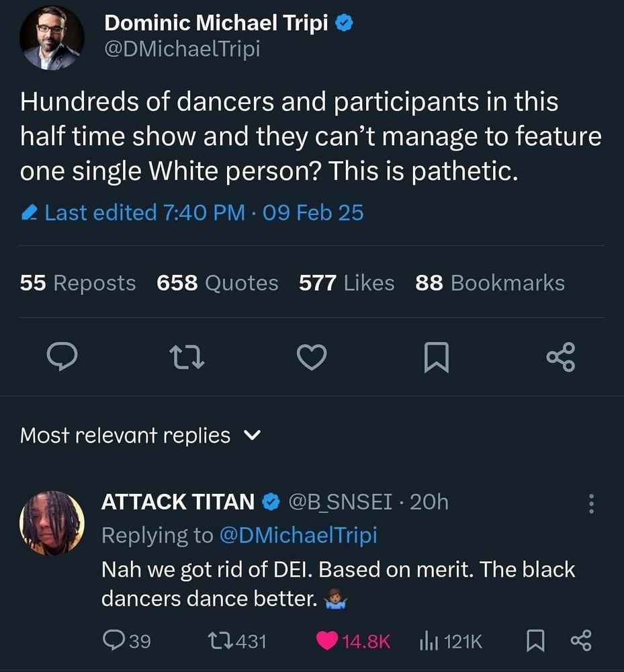The width and height of the screenshot is (624, 672).
Task: Click the @DMichaelTripi mention in reply
Action: 298,535
